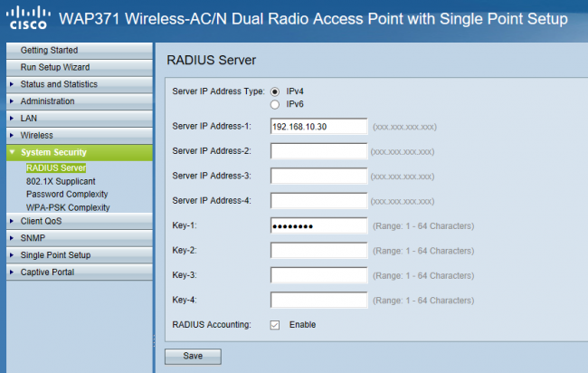Image resolution: width=588 pixels, height=373 pixels.
Task: Collapse the System Security arrow
Action: 12,152
